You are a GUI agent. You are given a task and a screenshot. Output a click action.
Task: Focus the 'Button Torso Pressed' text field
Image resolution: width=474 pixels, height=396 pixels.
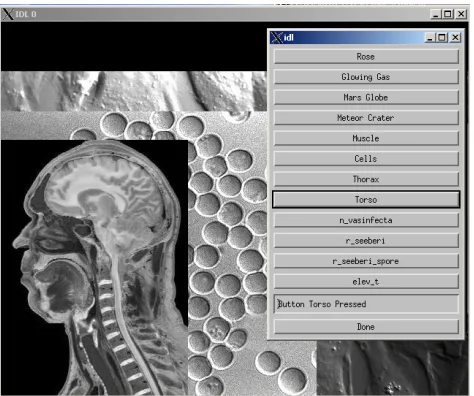366,304
